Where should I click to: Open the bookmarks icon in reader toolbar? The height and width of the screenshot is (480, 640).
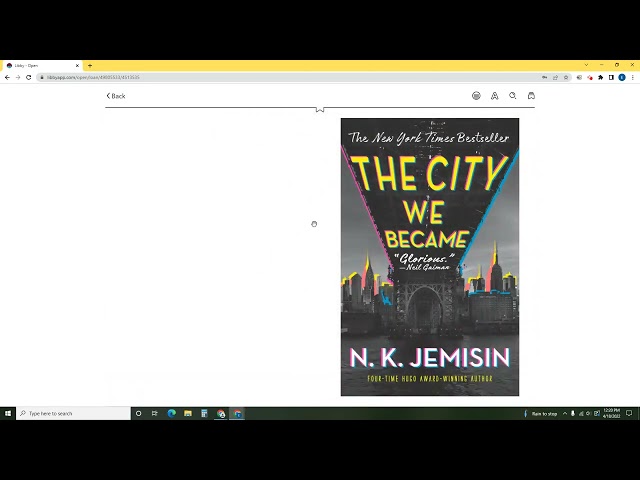[531, 96]
